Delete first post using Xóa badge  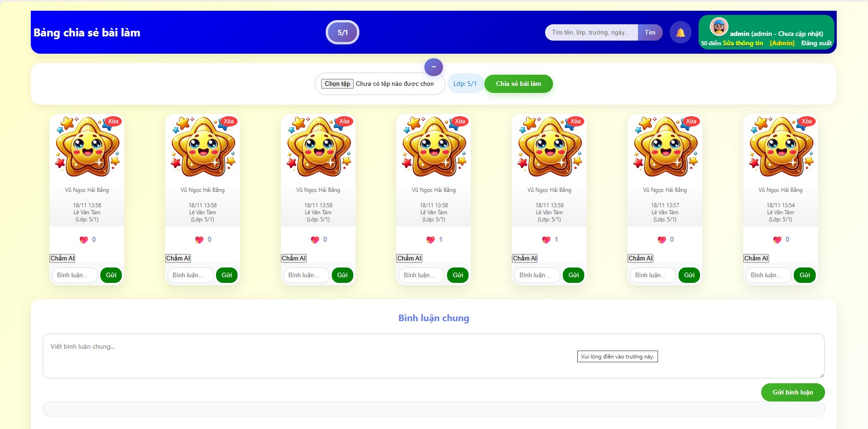[x=113, y=121]
